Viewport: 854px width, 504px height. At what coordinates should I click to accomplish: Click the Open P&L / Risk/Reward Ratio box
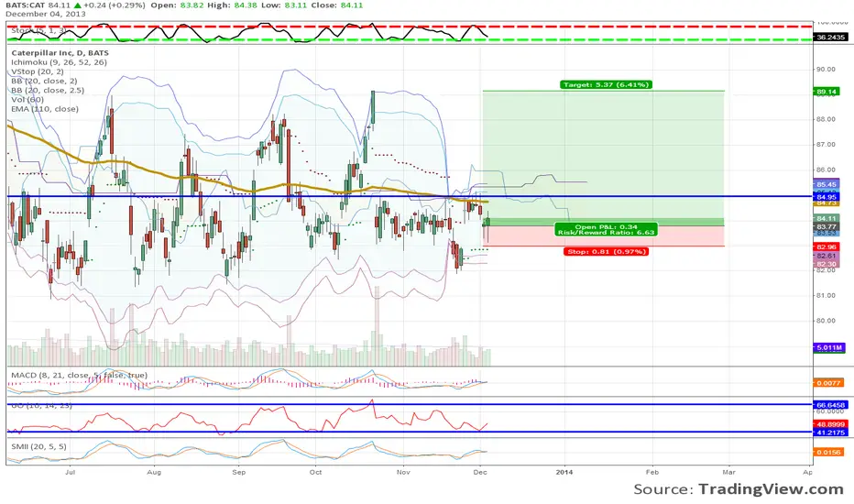606,229
